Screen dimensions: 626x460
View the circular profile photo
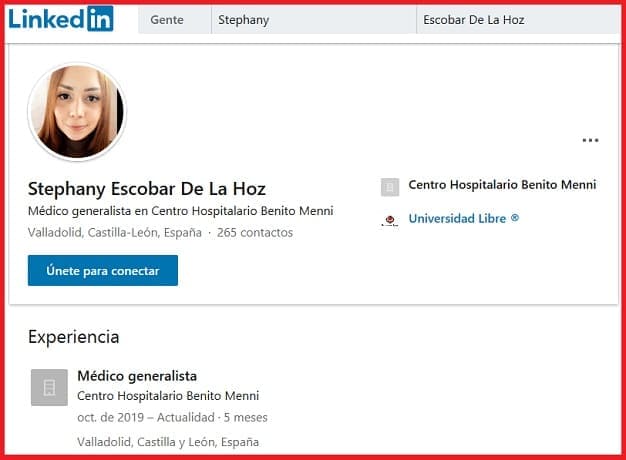77,112
